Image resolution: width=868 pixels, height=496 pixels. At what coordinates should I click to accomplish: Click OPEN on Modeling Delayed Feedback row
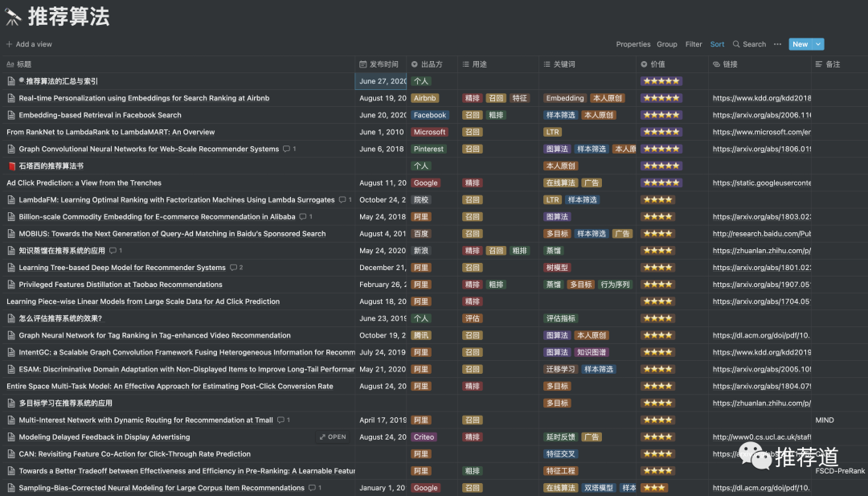333,437
